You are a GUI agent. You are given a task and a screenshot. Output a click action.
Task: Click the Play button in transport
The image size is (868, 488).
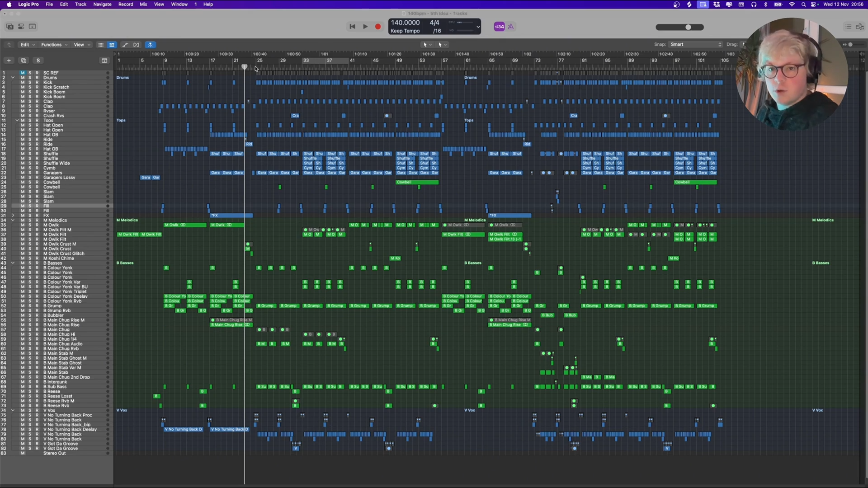click(365, 27)
